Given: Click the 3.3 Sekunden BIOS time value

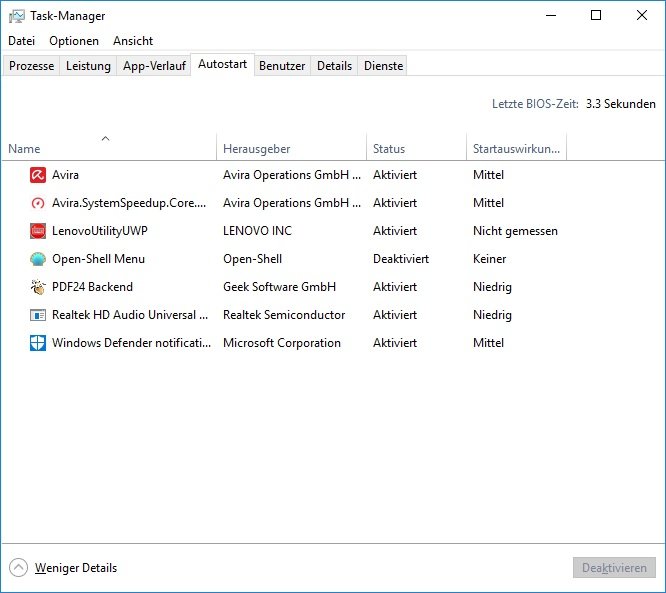Looking at the screenshot, I should 621,104.
